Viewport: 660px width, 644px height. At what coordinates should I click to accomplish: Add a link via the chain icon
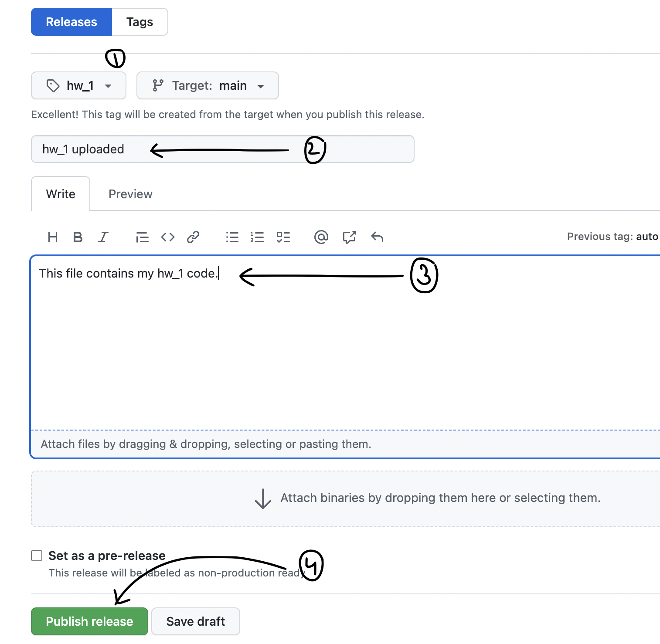coord(193,237)
